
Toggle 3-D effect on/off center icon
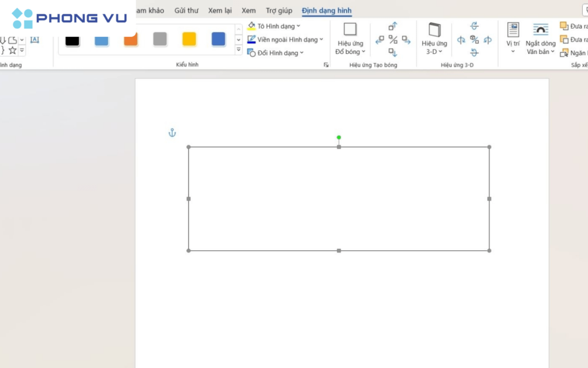point(474,40)
